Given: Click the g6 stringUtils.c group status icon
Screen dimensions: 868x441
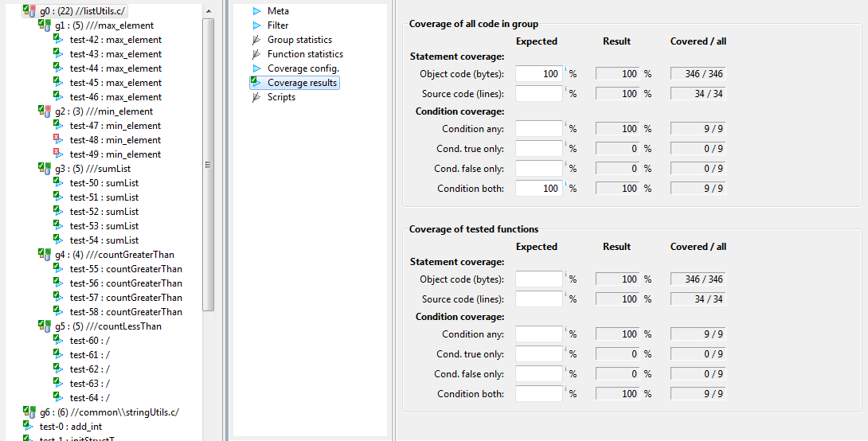Looking at the screenshot, I should [29, 412].
